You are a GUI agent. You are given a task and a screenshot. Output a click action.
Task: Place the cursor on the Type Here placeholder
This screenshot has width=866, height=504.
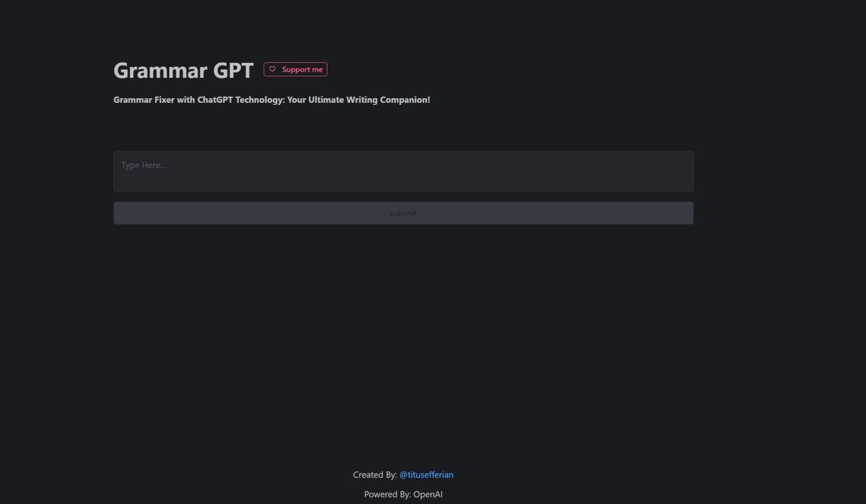click(143, 166)
